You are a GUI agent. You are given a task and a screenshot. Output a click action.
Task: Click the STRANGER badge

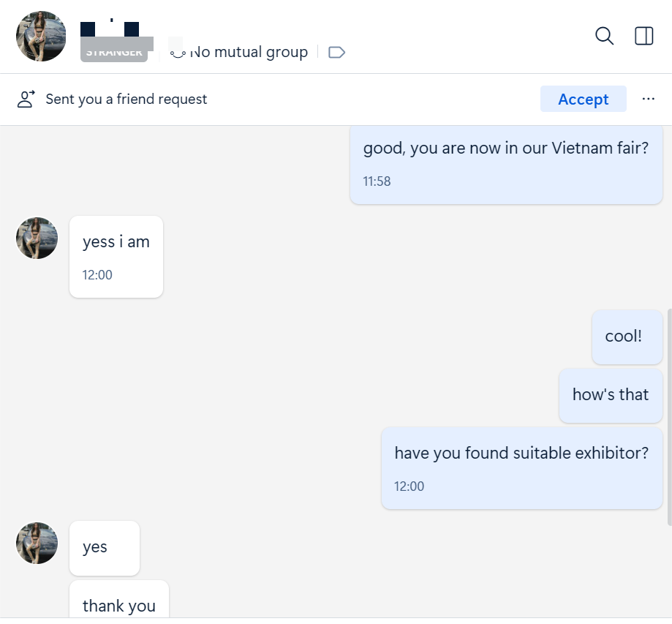(x=114, y=53)
